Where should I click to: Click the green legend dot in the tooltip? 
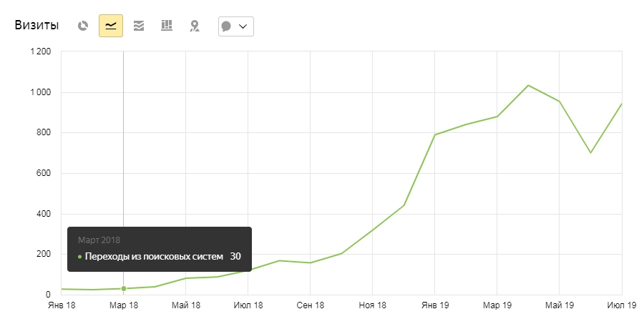(x=79, y=256)
